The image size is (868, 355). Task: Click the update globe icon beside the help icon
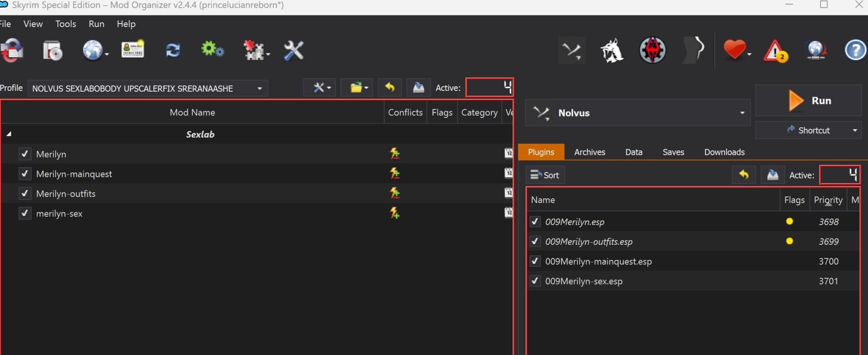click(816, 50)
